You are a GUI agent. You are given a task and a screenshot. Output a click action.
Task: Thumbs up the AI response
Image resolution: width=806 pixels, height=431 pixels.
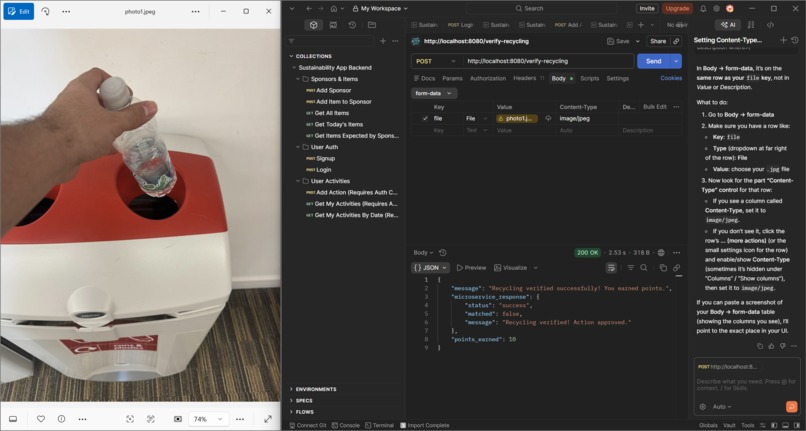[x=771, y=346]
